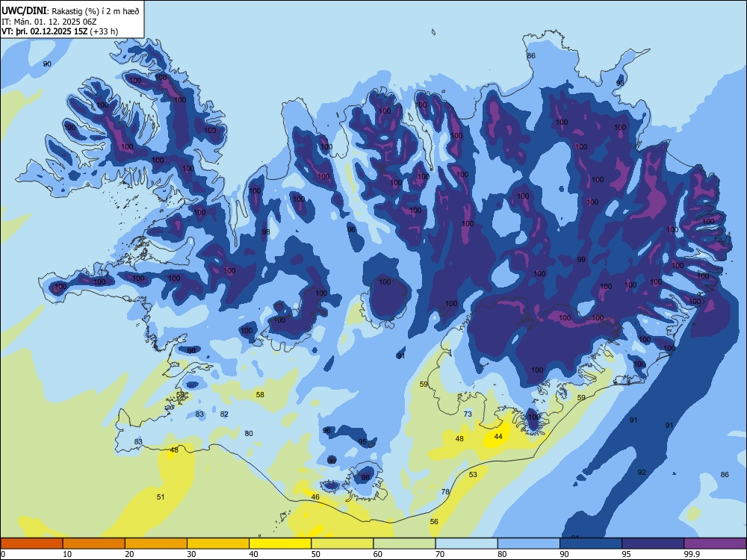
Task: Click the legend tick label 0
Action: 3,554
